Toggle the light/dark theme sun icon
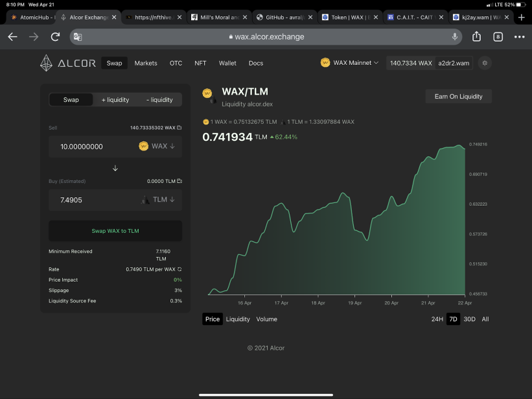This screenshot has height=399, width=532. (485, 63)
